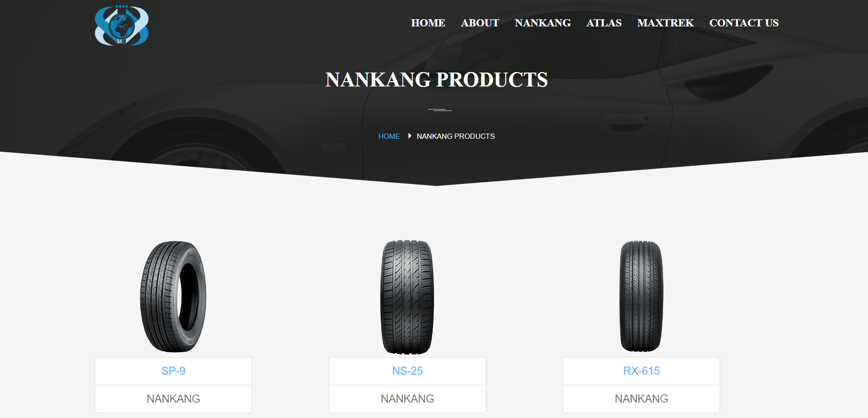Open the NS-25 product link

click(x=407, y=371)
